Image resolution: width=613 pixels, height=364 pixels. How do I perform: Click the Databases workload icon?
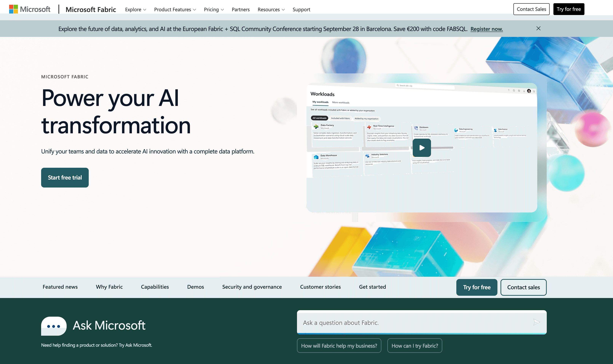click(x=416, y=128)
